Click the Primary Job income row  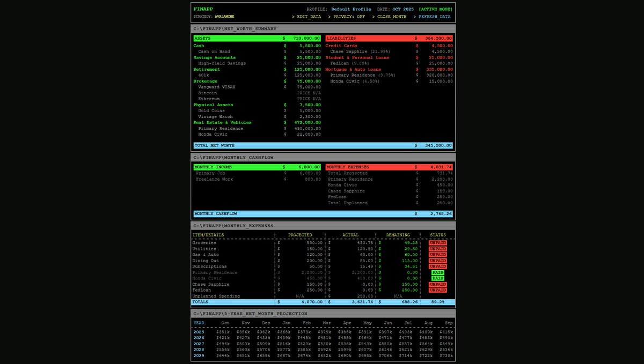[257, 173]
